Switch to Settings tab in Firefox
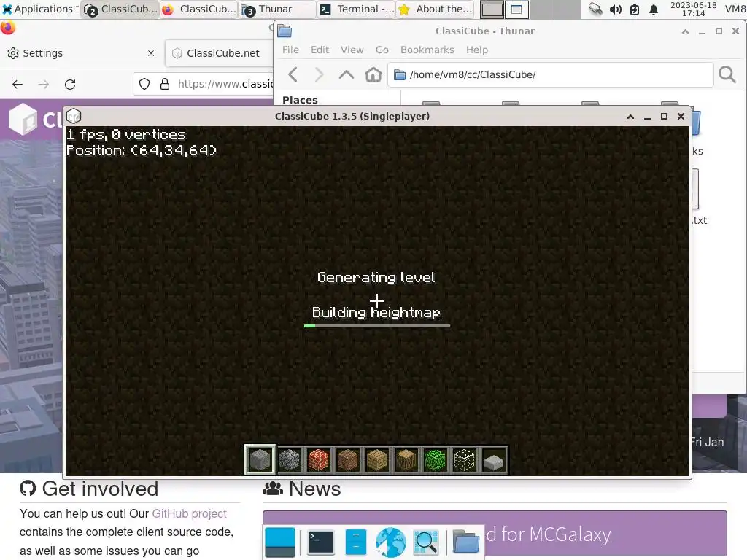Image resolution: width=747 pixels, height=560 pixels. (x=82, y=53)
